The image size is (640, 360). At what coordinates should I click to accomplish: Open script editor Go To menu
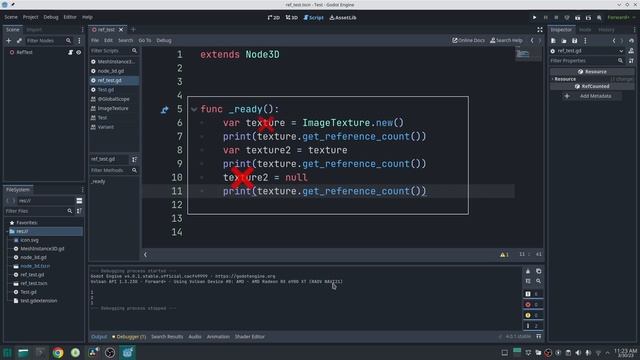[144, 40]
